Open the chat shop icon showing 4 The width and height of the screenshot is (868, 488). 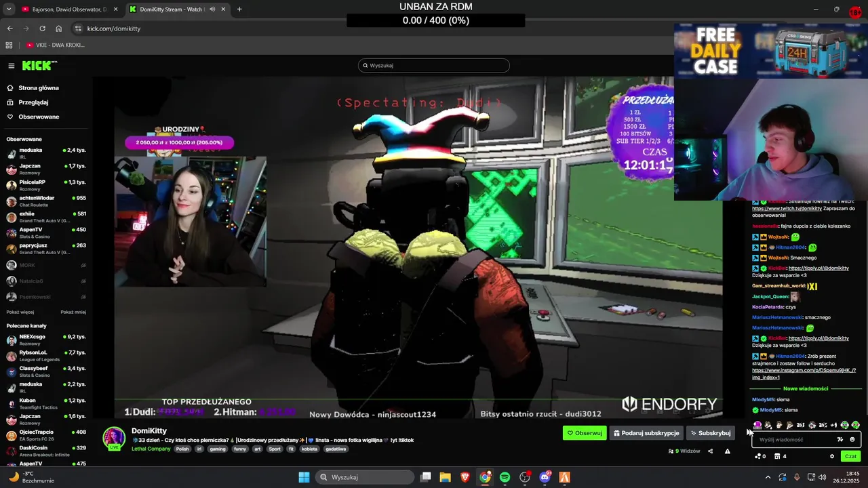[781, 456]
